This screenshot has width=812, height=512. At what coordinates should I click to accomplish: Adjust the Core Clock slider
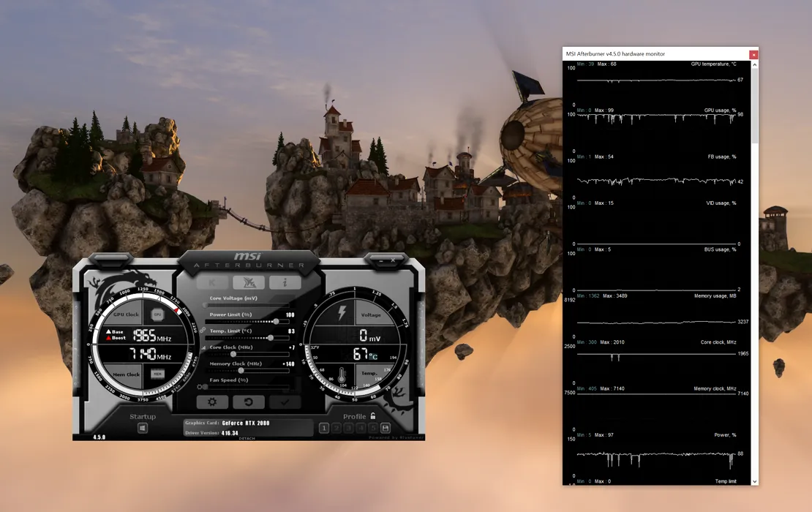tap(247, 354)
